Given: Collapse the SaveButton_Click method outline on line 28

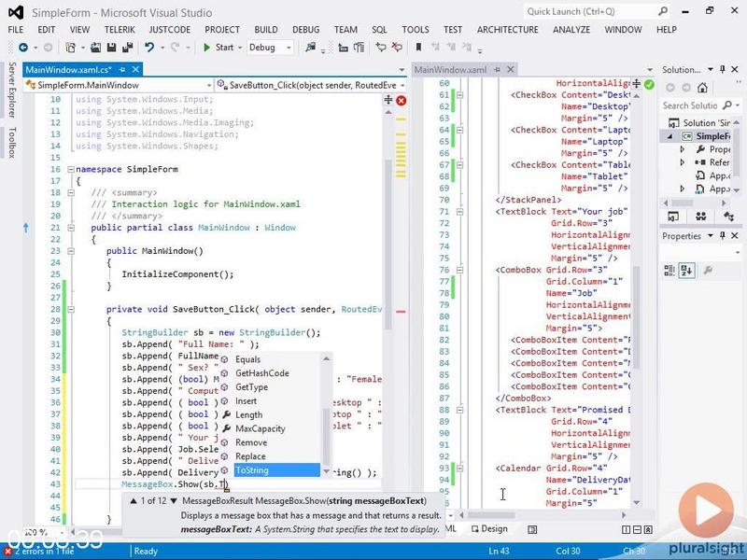Looking at the screenshot, I should point(71,309).
